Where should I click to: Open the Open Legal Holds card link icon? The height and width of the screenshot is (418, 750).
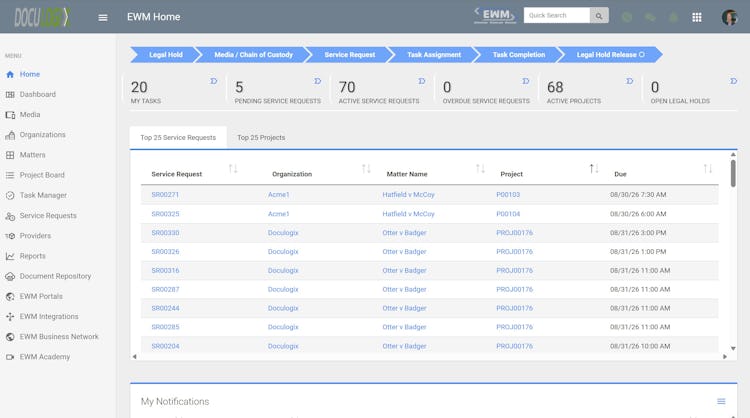(x=733, y=81)
